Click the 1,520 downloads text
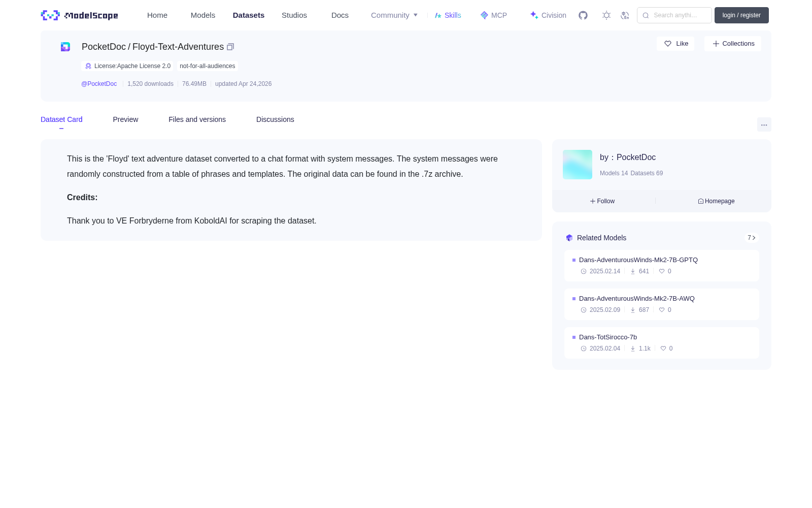The image size is (812, 508). coord(150,84)
